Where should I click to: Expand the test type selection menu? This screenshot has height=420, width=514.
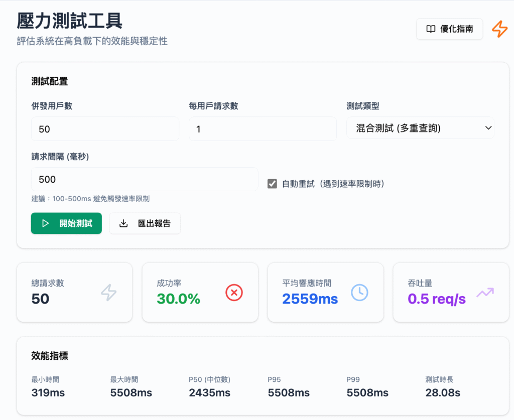pos(421,128)
